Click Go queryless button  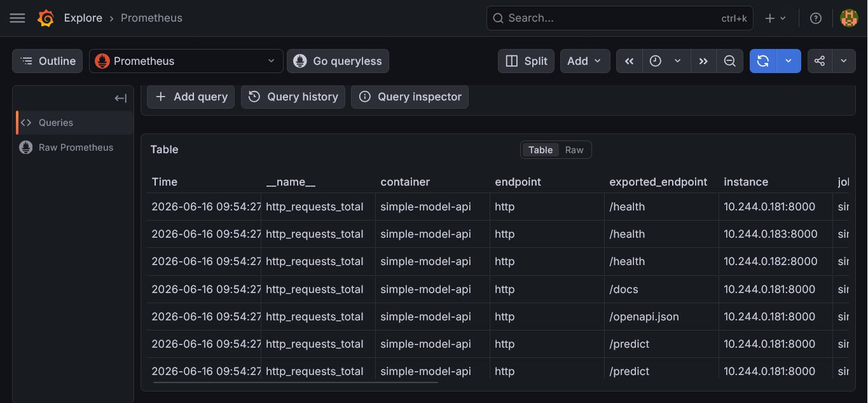tap(338, 61)
